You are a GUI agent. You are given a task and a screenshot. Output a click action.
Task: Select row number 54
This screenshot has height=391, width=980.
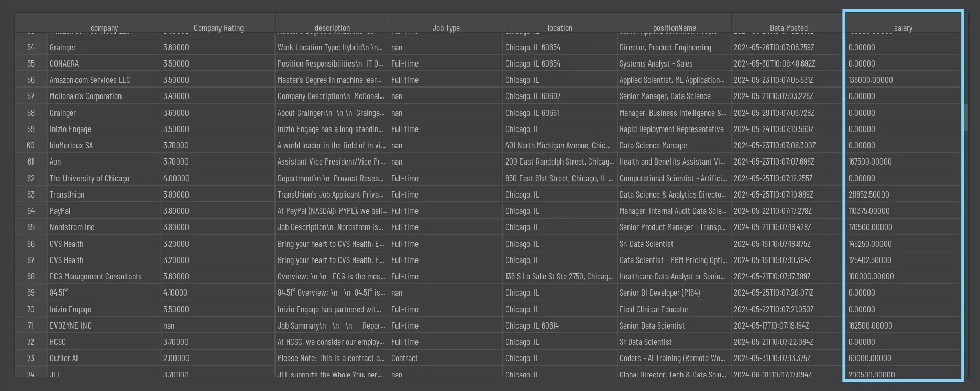(31, 47)
